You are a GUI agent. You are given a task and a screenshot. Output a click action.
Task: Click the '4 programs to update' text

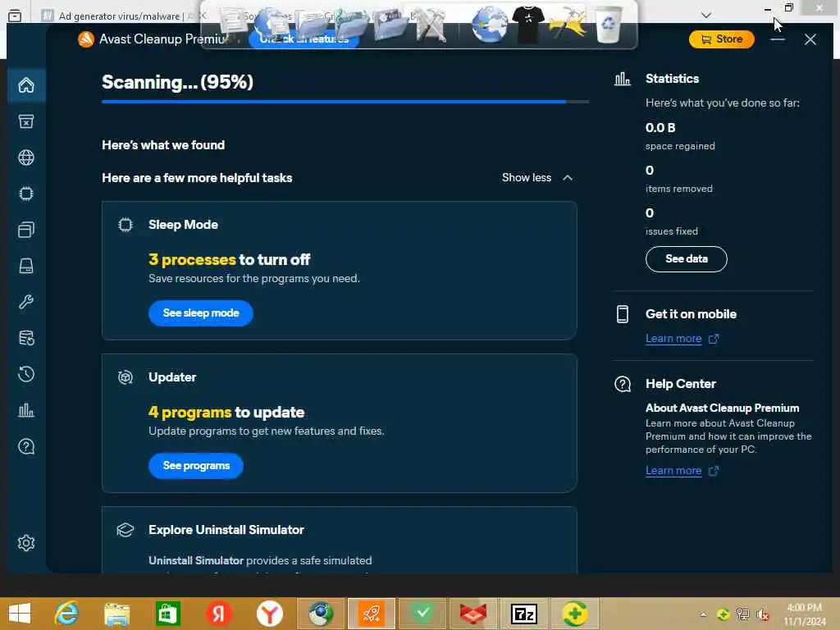pos(226,413)
